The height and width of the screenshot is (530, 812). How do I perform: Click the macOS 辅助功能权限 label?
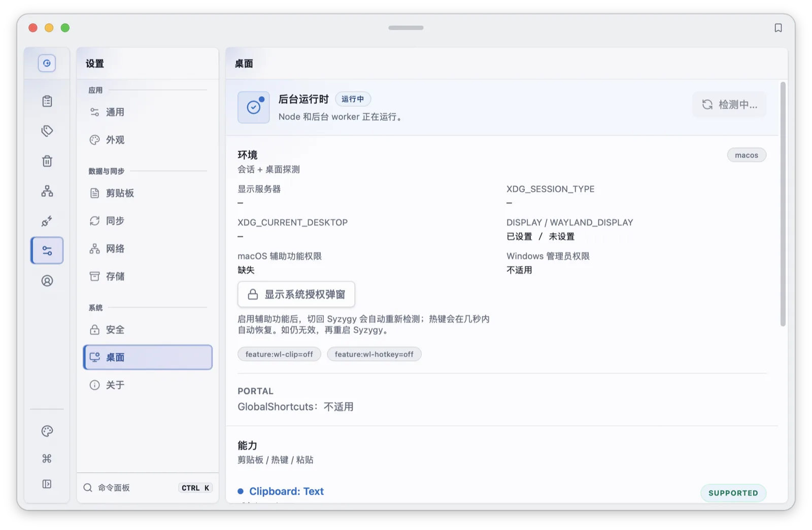280,256
